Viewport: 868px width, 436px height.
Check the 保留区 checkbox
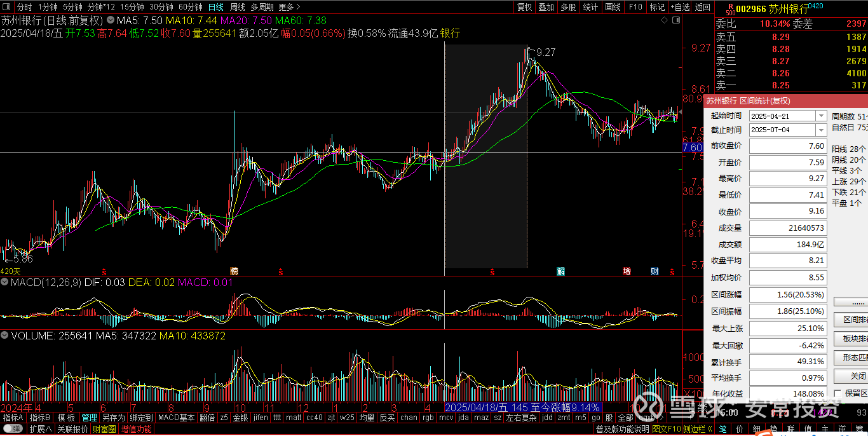(x=837, y=393)
